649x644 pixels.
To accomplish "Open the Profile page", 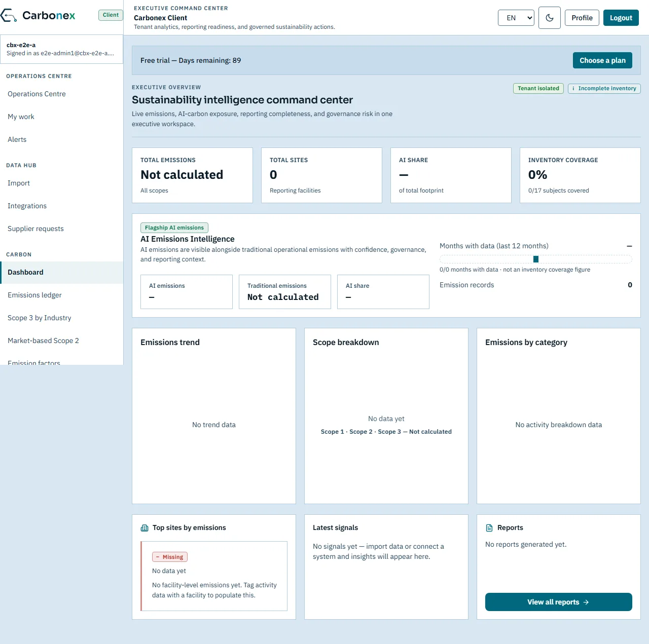I will (x=582, y=18).
